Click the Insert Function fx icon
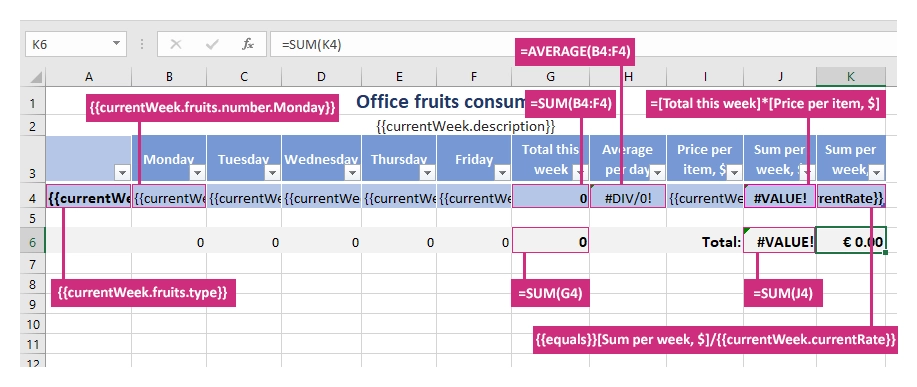The image size is (917, 387). coord(248,44)
